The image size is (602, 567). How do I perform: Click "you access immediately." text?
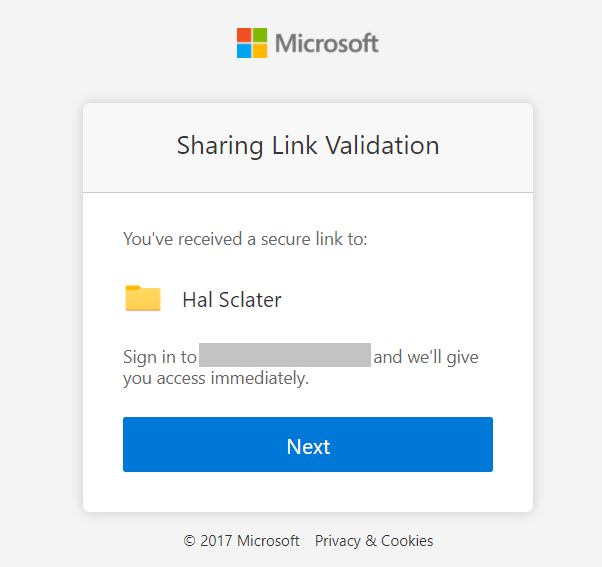[x=216, y=379]
